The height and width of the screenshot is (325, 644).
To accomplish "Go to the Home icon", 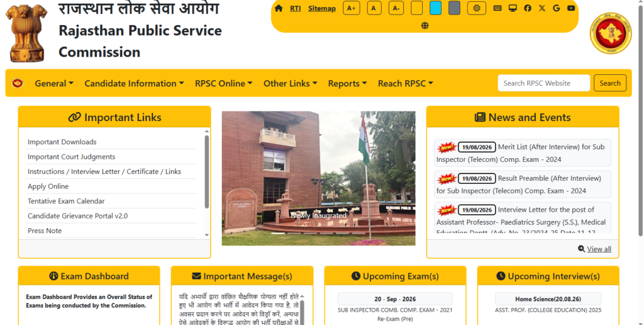I will (279, 8).
